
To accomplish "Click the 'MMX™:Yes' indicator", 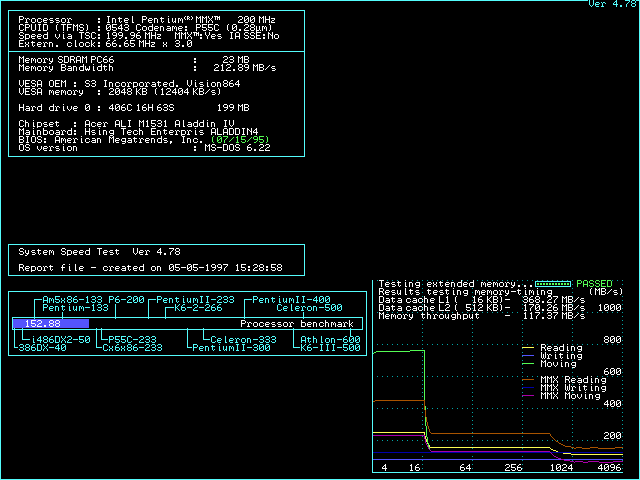I will pos(198,36).
